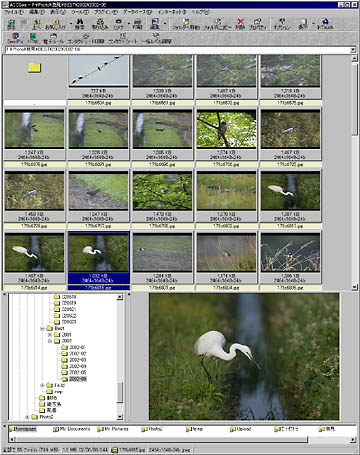Delete file with the red X icon
Image resolution: width=360 pixels, height=455 pixels.
(240, 24)
